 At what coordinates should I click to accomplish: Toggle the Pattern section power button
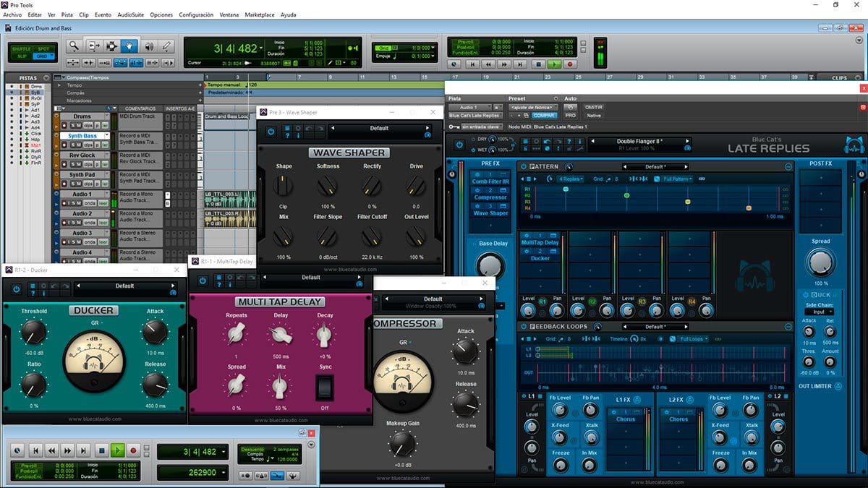pyautogui.click(x=524, y=166)
